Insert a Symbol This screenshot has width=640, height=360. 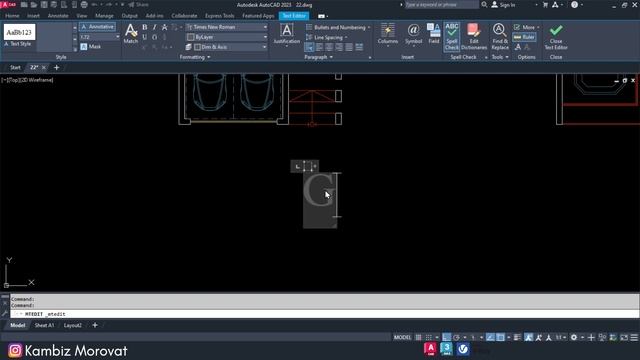(x=413, y=34)
